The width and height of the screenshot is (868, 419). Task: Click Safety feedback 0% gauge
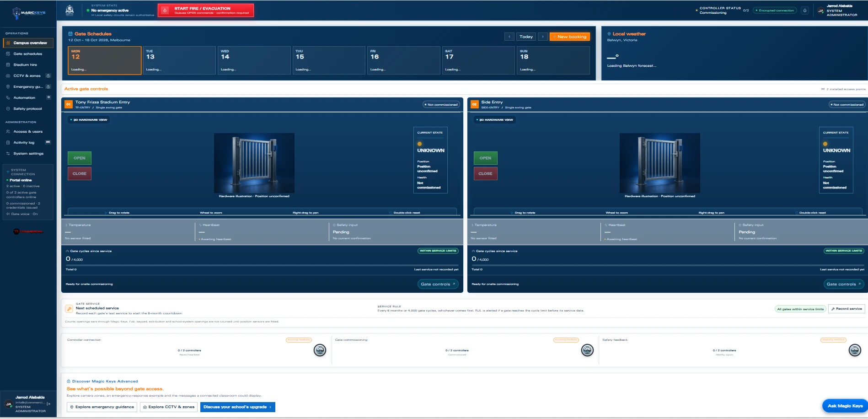[855, 350]
